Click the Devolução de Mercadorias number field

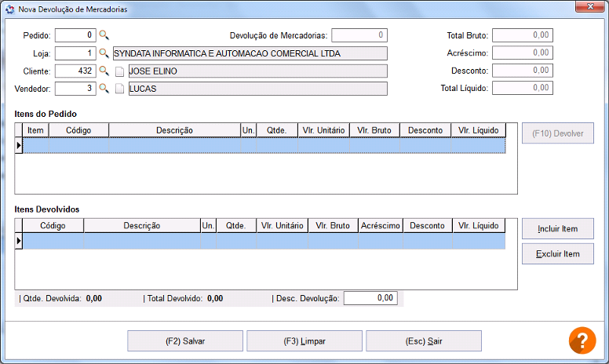pyautogui.click(x=359, y=35)
